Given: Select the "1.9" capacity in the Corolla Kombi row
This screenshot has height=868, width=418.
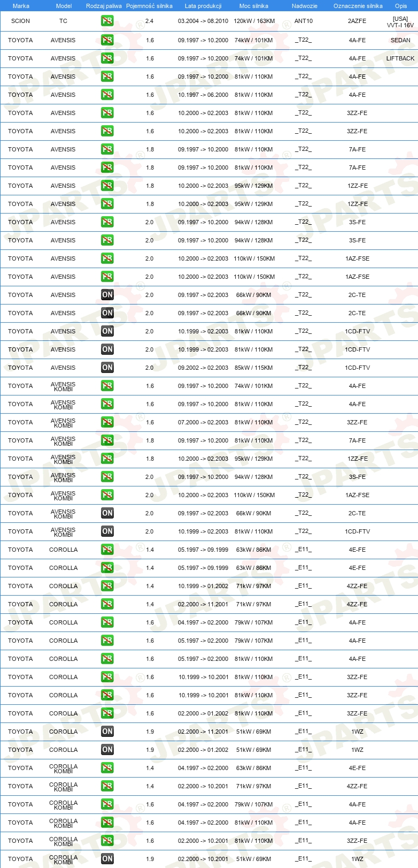Looking at the screenshot, I should click(x=150, y=859).
